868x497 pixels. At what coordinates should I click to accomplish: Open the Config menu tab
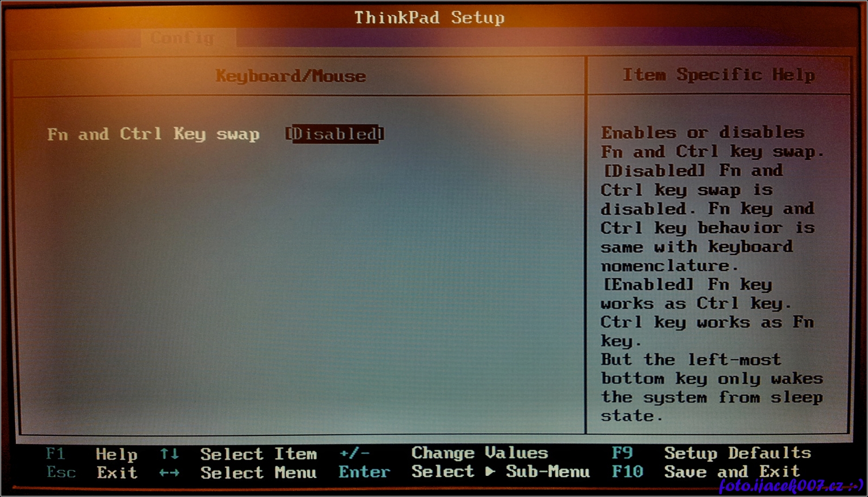(182, 38)
